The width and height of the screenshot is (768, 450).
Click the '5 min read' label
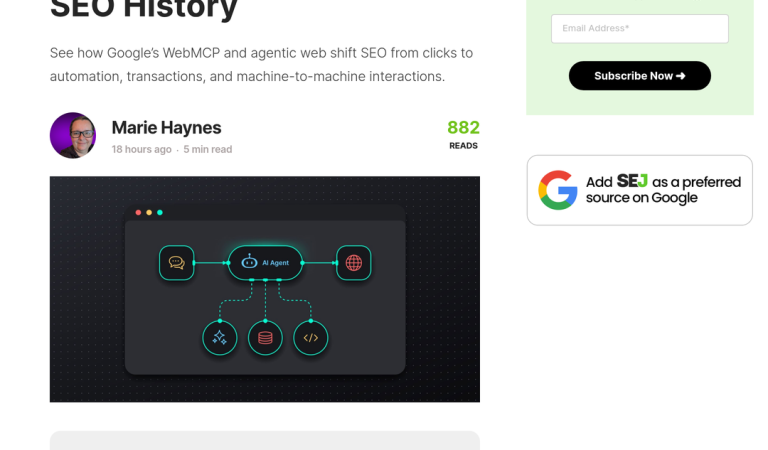pyautogui.click(x=208, y=149)
